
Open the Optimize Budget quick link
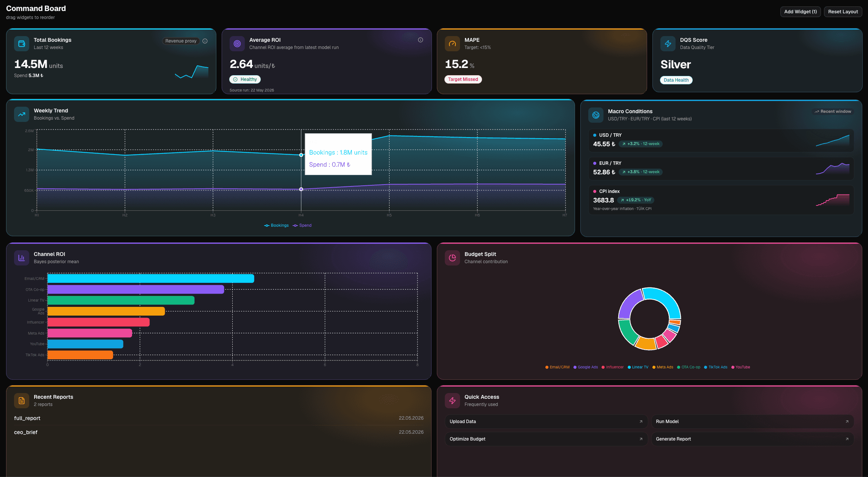[546, 439]
